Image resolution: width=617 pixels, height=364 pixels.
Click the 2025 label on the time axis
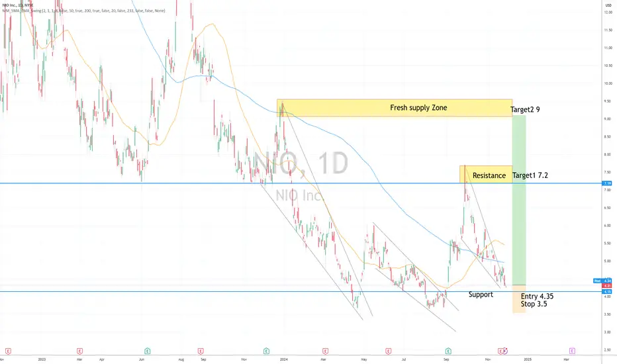(528, 359)
